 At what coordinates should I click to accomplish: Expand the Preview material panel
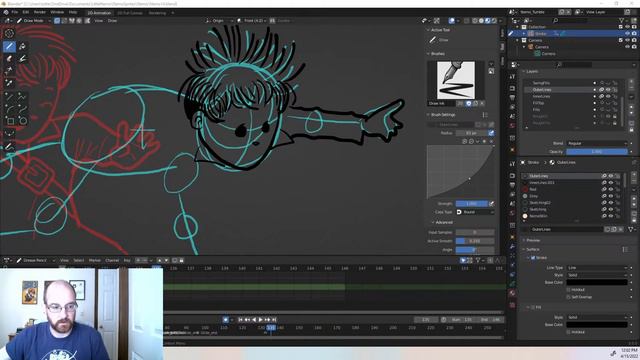(x=531, y=240)
